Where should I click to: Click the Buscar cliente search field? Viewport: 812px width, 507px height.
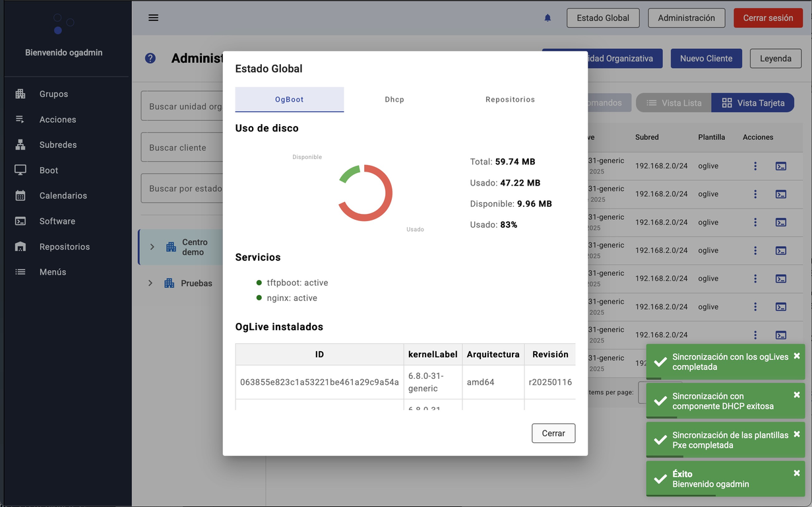(x=182, y=148)
